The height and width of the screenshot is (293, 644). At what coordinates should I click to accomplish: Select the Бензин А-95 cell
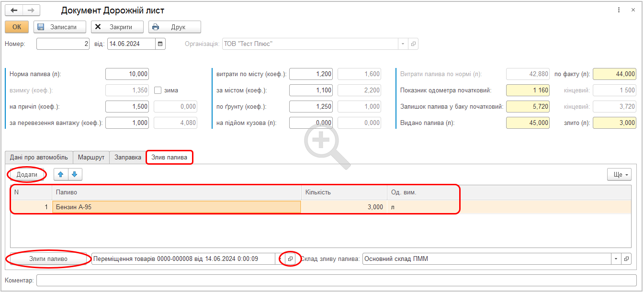coord(176,207)
